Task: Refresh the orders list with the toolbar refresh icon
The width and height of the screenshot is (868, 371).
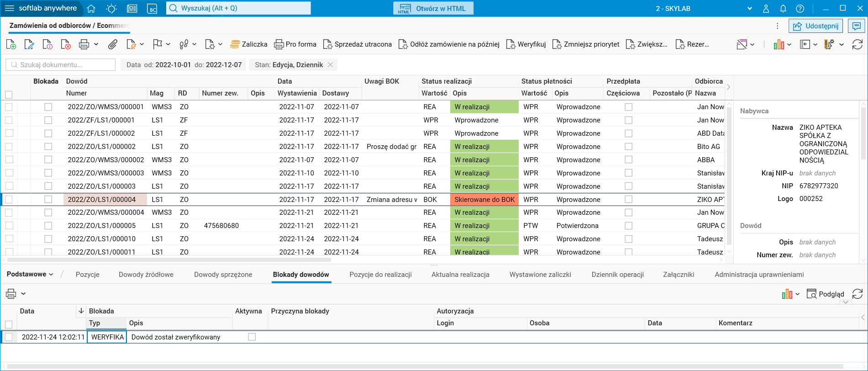Action: pos(857,44)
